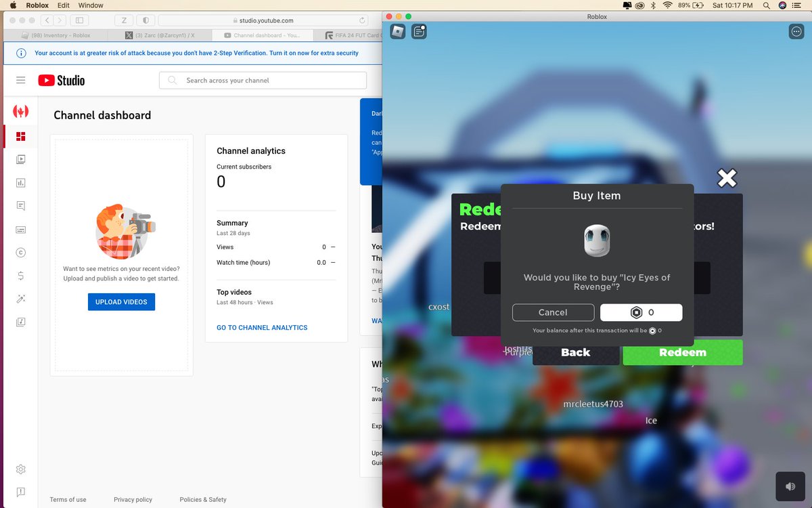Viewport: 812px width, 508px height.
Task: Open the Analytics sidebar icon
Action: coord(21,183)
